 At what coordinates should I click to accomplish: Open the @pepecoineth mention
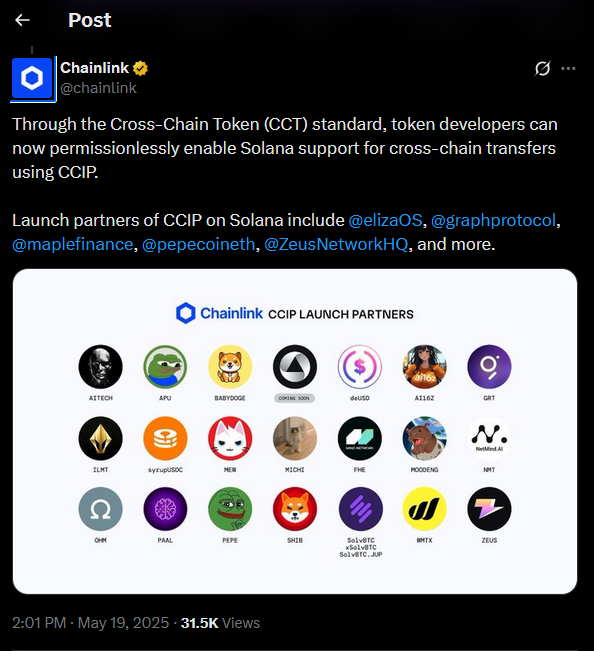198,245
